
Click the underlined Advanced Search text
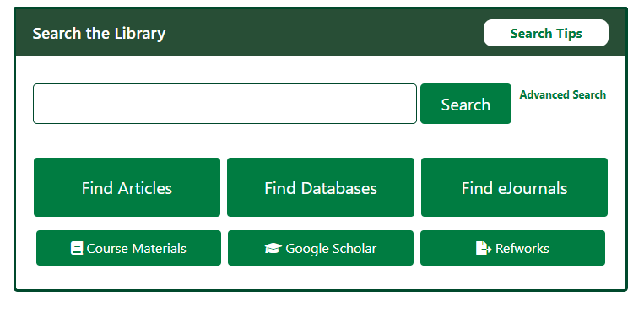[x=562, y=94]
